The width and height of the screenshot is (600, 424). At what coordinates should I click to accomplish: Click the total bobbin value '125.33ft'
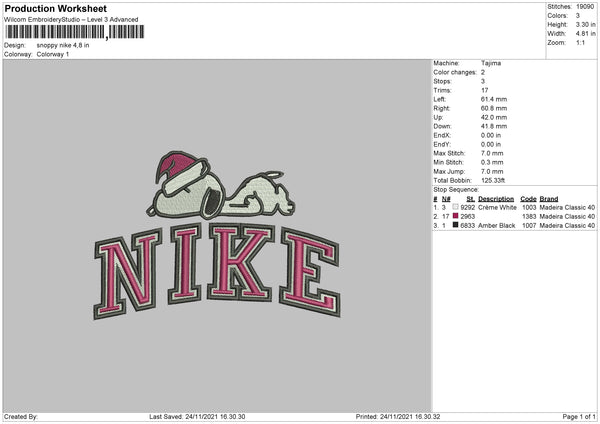(493, 180)
